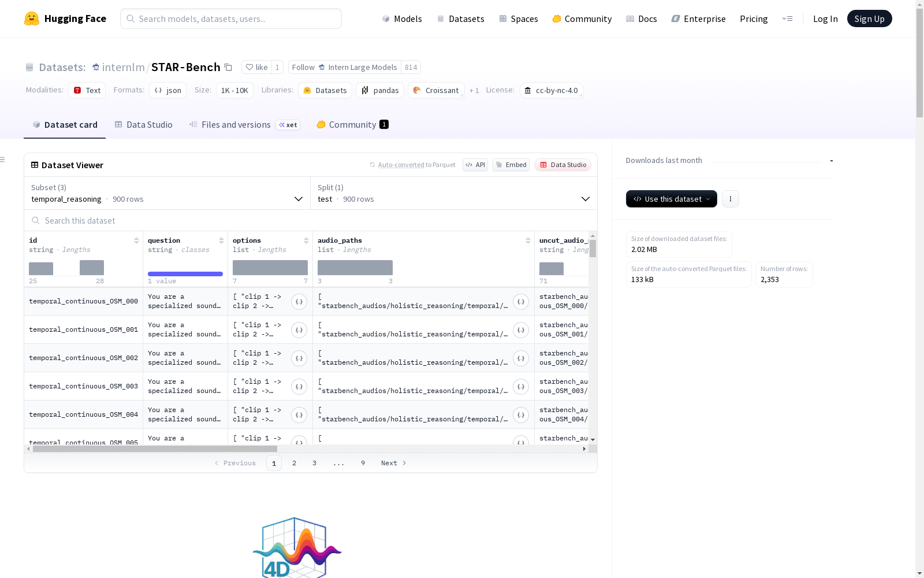Focus the main search models field
924x578 pixels.
[x=231, y=18]
